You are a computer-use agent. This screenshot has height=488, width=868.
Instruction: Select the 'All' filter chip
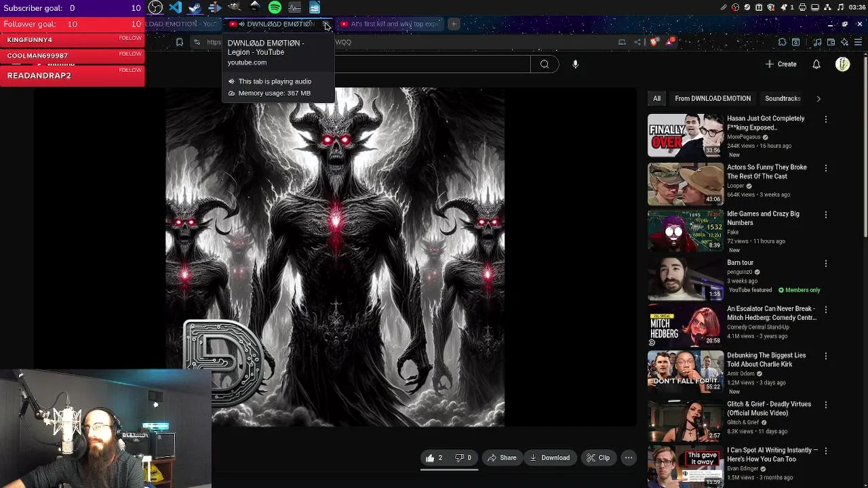point(656,99)
